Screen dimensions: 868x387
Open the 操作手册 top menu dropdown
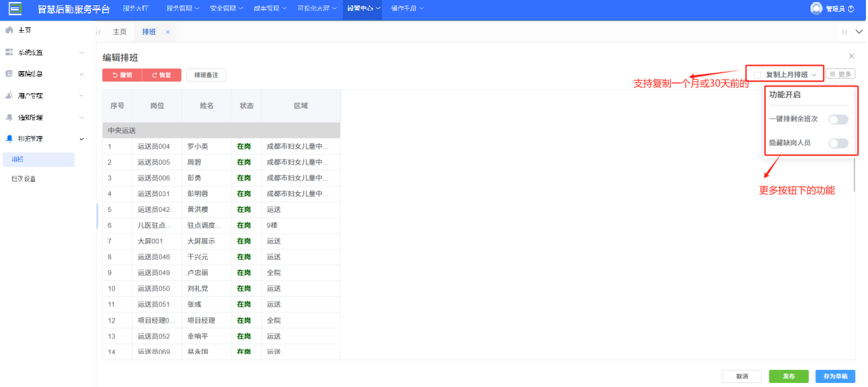[407, 8]
